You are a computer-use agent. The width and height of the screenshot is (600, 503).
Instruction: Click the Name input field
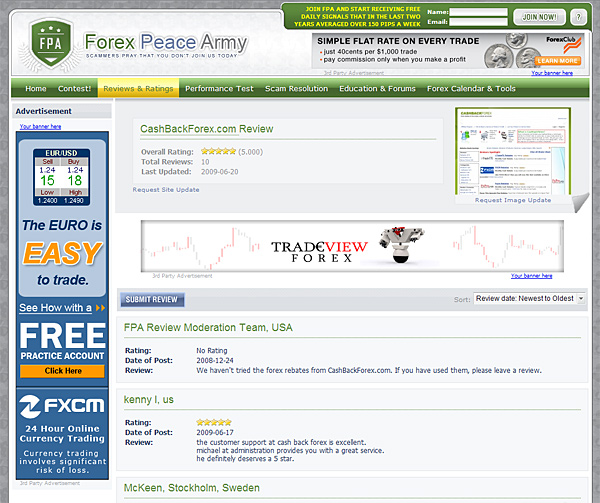pyautogui.click(x=478, y=12)
